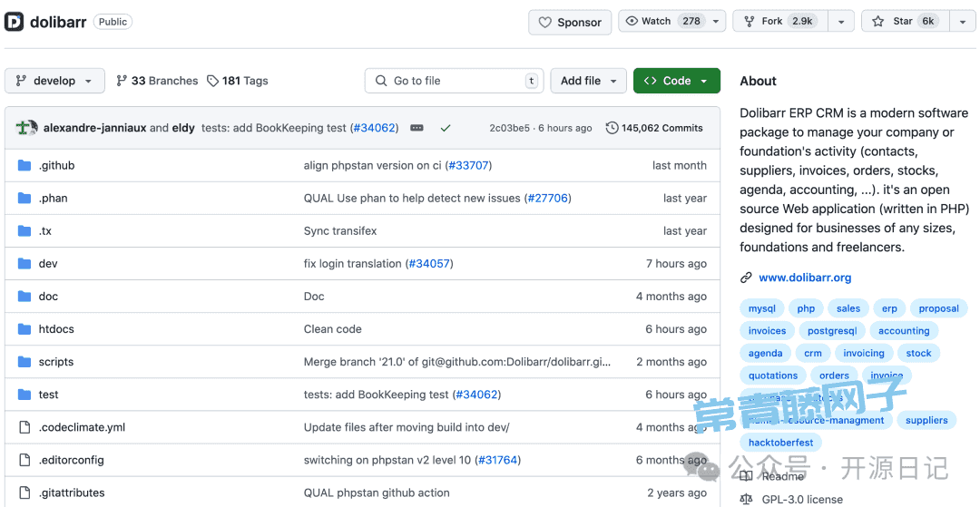Click the test folder icon
This screenshot has height=507, width=980.
click(24, 395)
